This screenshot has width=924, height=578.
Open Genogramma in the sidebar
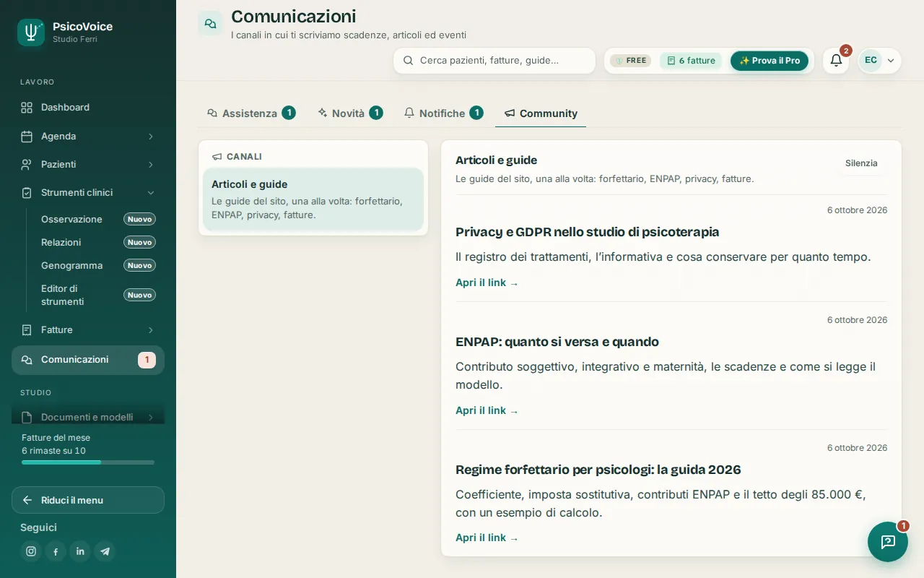click(x=98, y=265)
